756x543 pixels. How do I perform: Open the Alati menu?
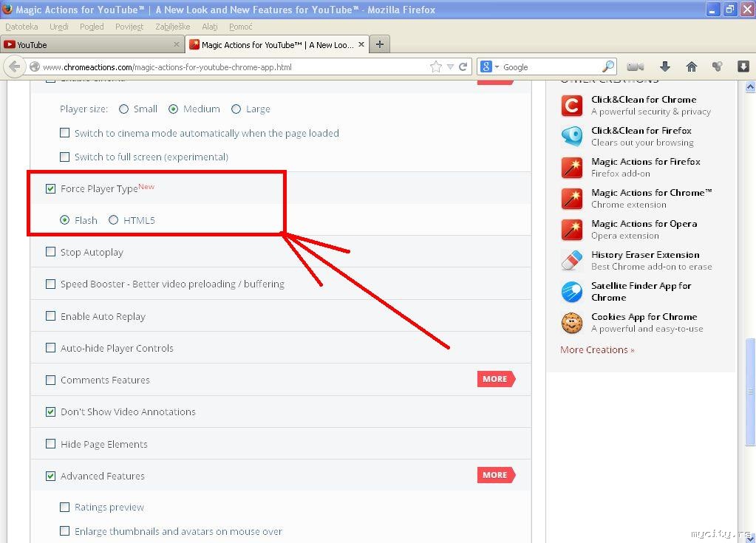pos(210,27)
